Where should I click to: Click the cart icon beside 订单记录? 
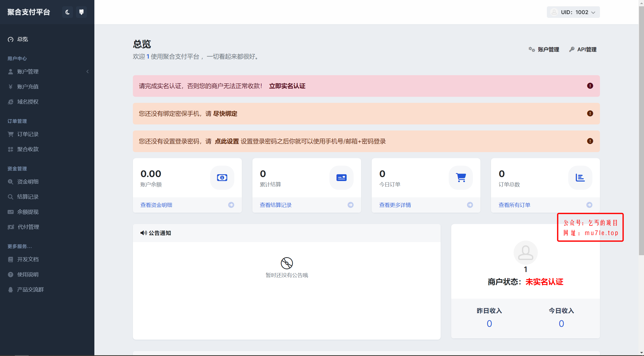(10, 134)
